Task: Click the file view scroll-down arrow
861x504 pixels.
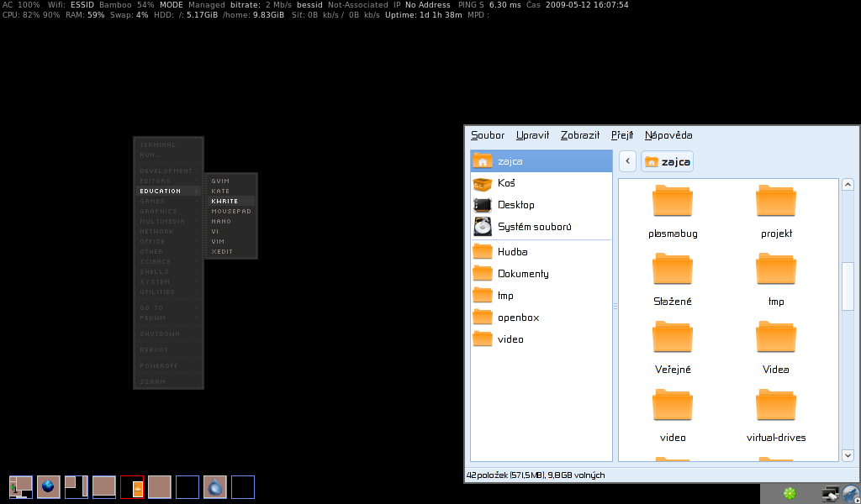Action: point(848,455)
